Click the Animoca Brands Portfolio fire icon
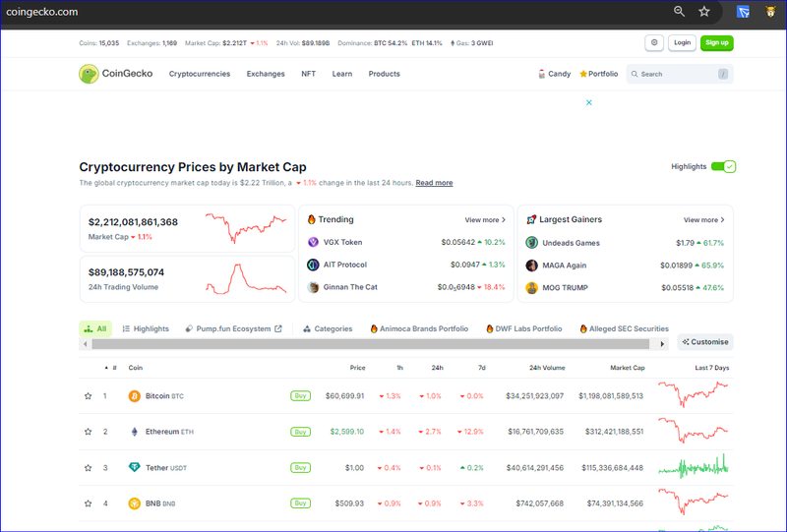787x532 pixels. click(x=374, y=328)
